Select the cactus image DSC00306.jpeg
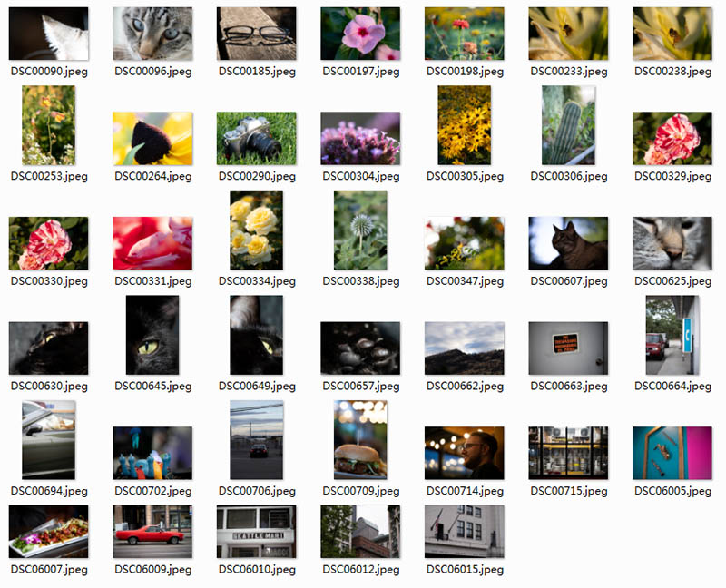The height and width of the screenshot is (588, 726). (568, 125)
